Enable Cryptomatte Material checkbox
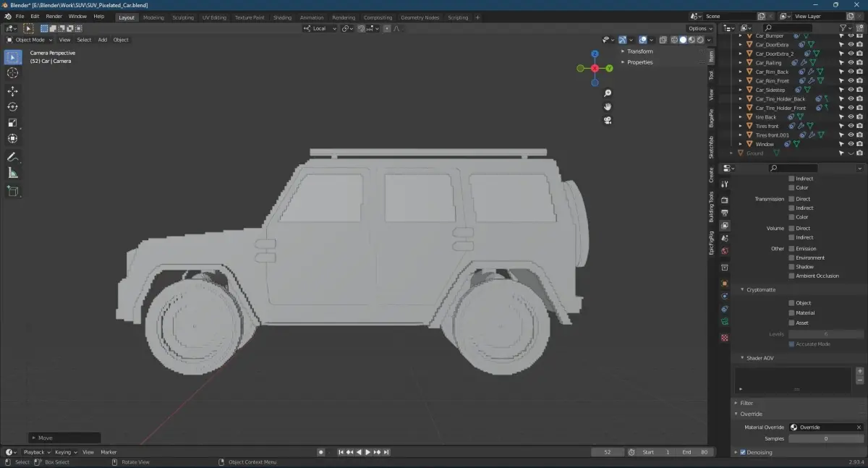 click(x=791, y=313)
